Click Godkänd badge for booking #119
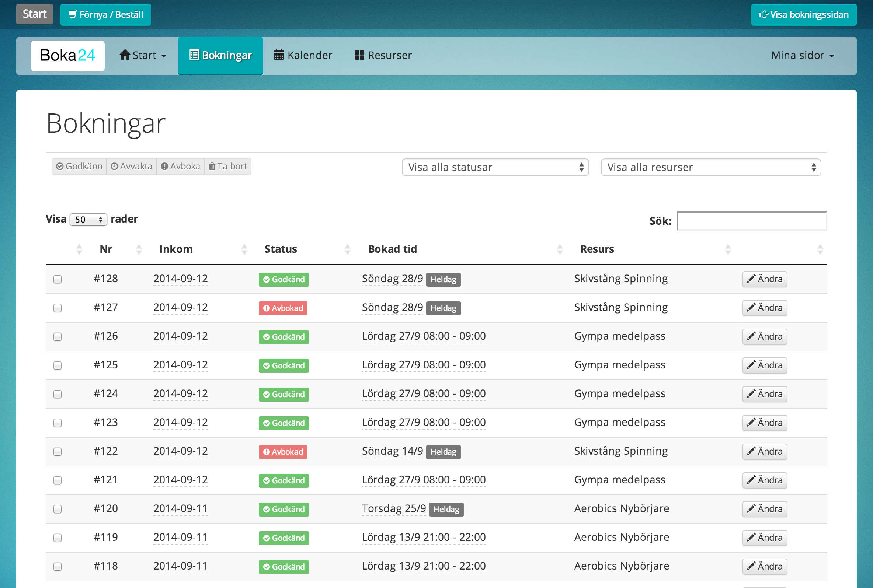Screen dimensions: 873x588 284,538
